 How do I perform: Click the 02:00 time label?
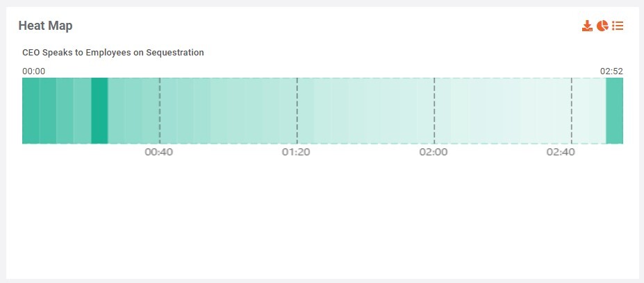(434, 153)
